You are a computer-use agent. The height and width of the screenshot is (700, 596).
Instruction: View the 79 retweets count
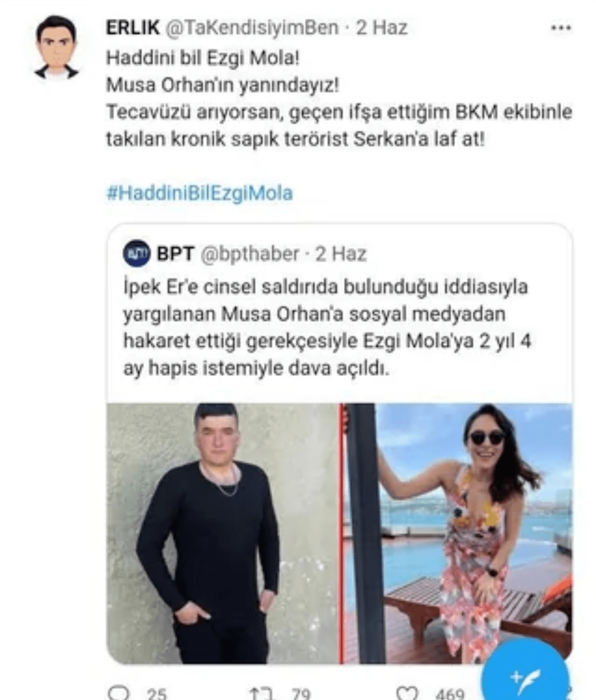coord(301,694)
